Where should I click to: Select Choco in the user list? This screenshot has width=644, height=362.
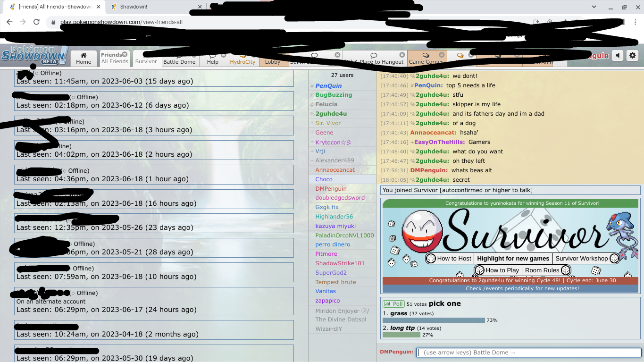coord(324,179)
